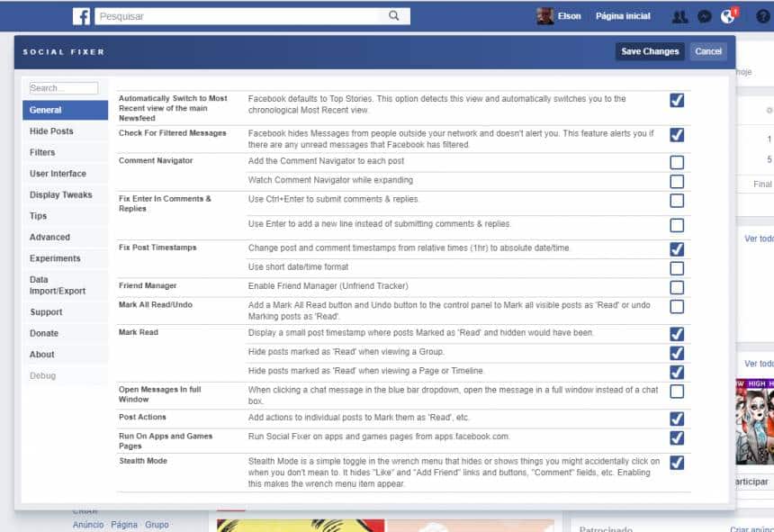This screenshot has height=532, width=774.
Task: Disable Run On Apps and Games Pages
Action: tap(677, 438)
